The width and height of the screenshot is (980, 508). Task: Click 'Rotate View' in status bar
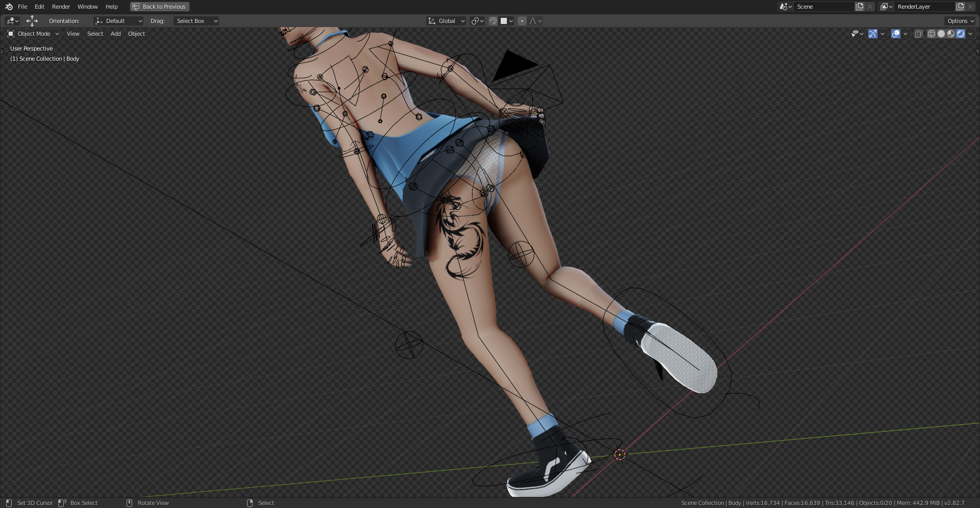tap(153, 503)
